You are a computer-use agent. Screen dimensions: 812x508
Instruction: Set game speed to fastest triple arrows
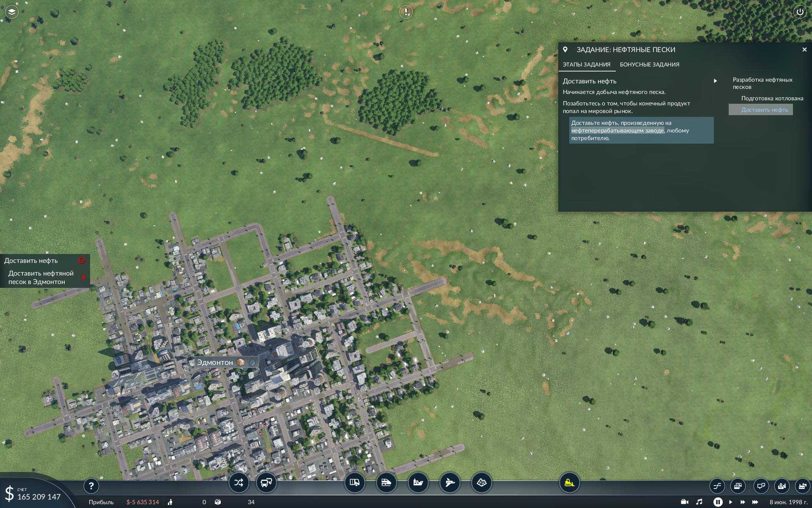pos(755,502)
